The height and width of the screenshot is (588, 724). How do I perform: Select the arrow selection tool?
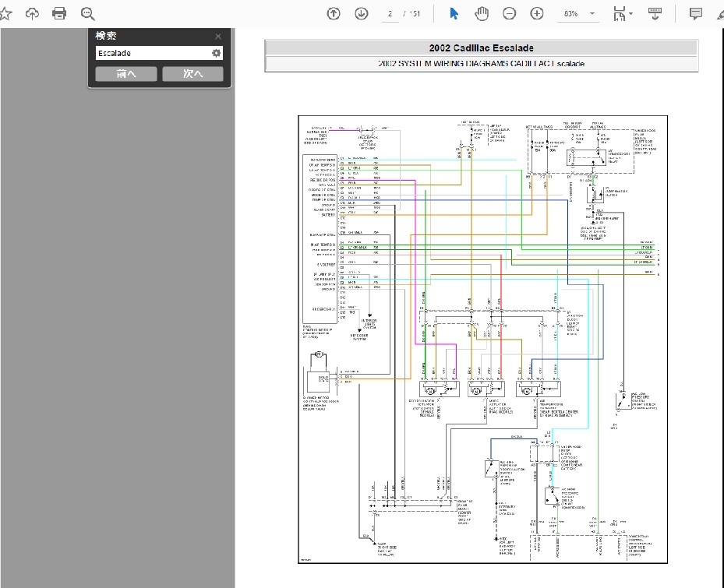454,14
